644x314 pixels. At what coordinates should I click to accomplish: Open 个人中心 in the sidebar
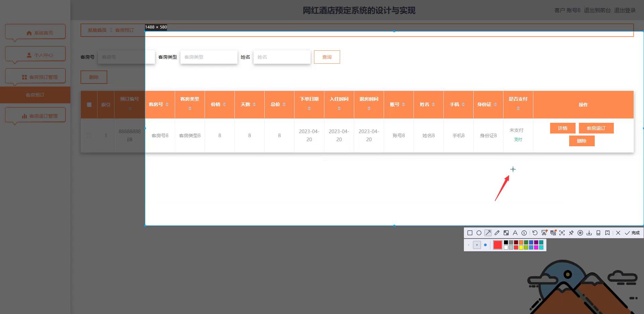pyautogui.click(x=35, y=55)
